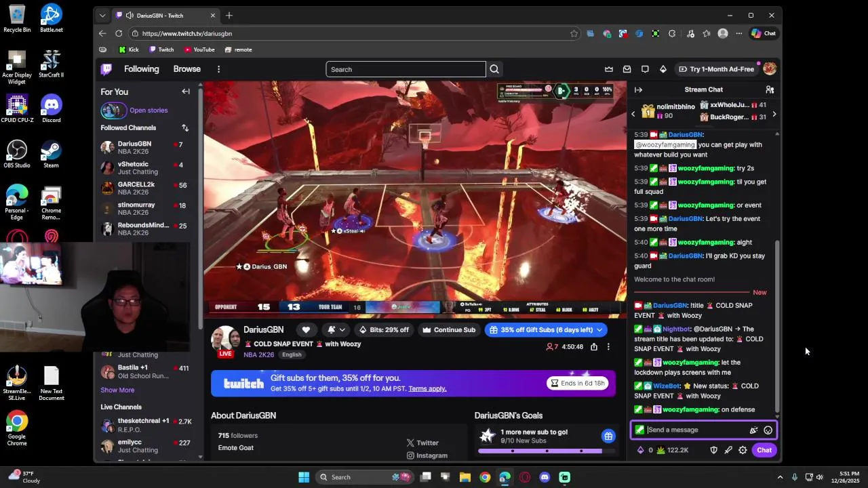Collapse the For You sidebar
This screenshot has width=868, height=488.
pyautogui.click(x=186, y=91)
